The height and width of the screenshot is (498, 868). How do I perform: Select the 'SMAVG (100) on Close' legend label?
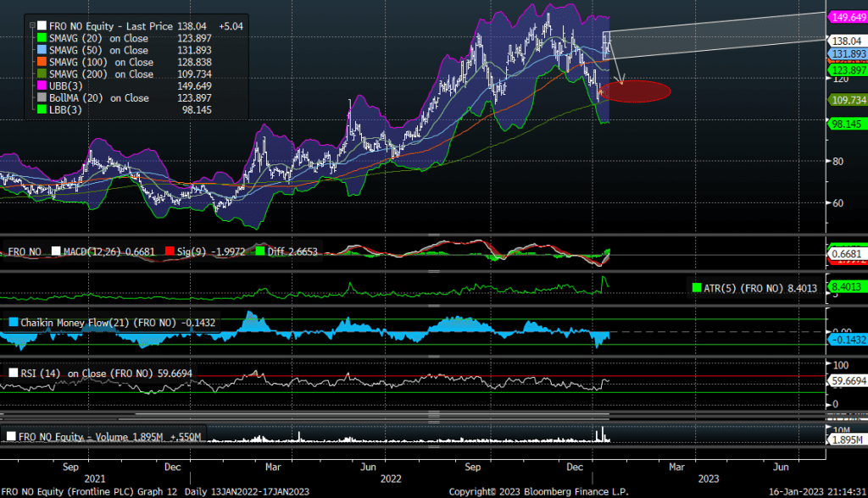click(102, 62)
